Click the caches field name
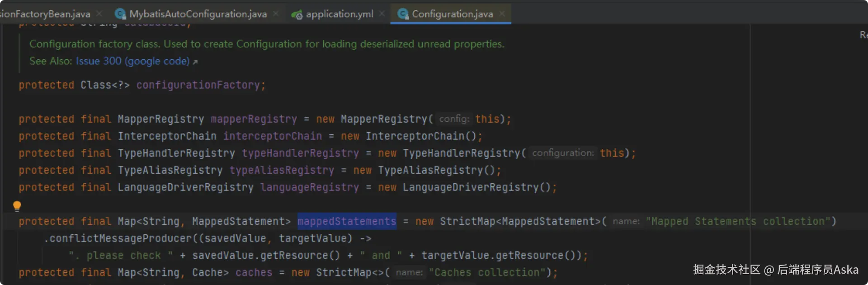 pyautogui.click(x=254, y=273)
